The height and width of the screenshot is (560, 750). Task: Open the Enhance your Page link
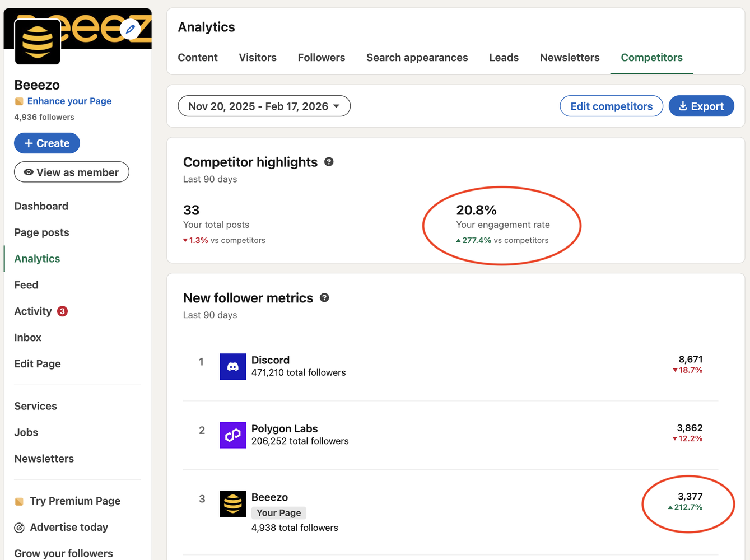click(69, 101)
